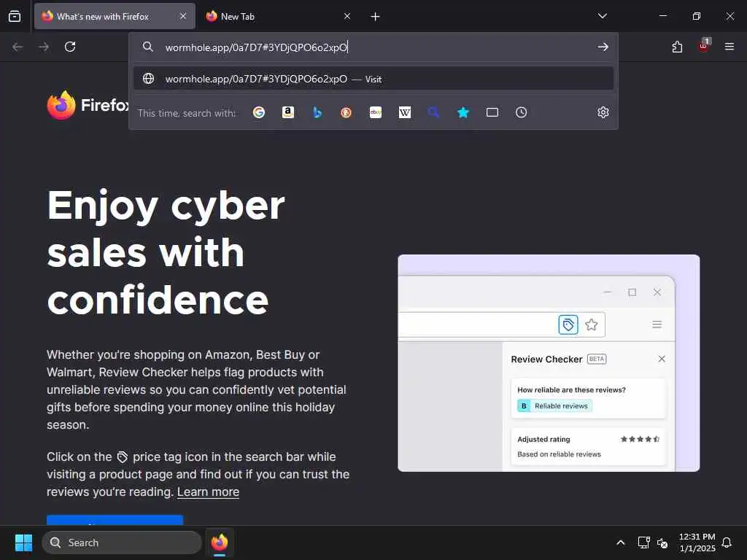Show hidden system tray icons

pyautogui.click(x=621, y=542)
